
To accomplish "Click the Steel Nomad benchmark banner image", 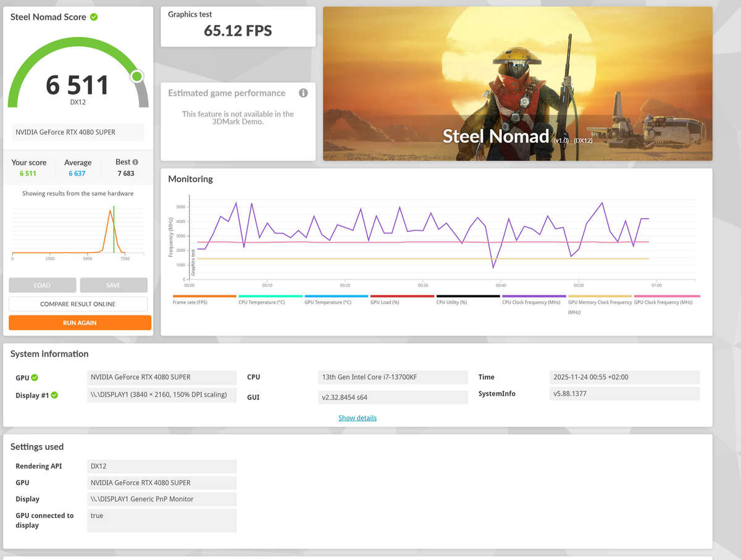I will pyautogui.click(x=517, y=83).
